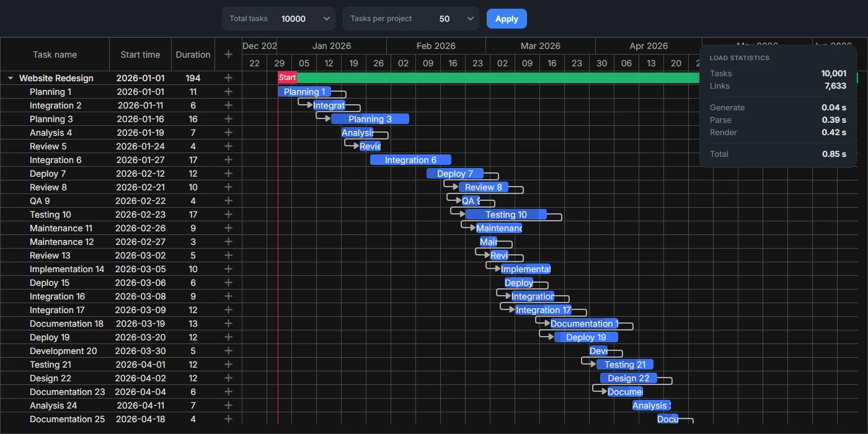
Task: Click the Apply button
Action: point(507,19)
